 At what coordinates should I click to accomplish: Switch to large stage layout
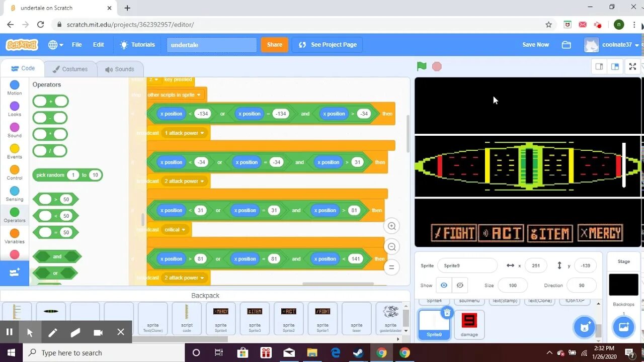pos(615,66)
